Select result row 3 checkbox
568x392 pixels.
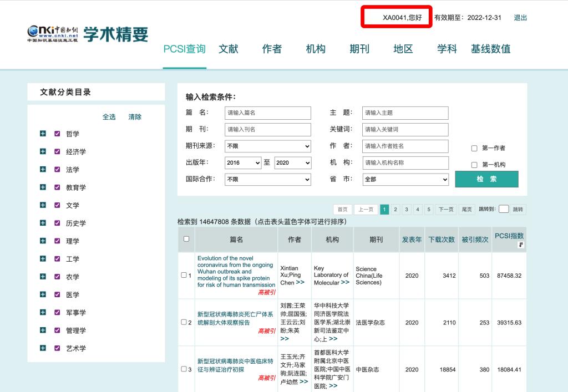[x=184, y=369]
